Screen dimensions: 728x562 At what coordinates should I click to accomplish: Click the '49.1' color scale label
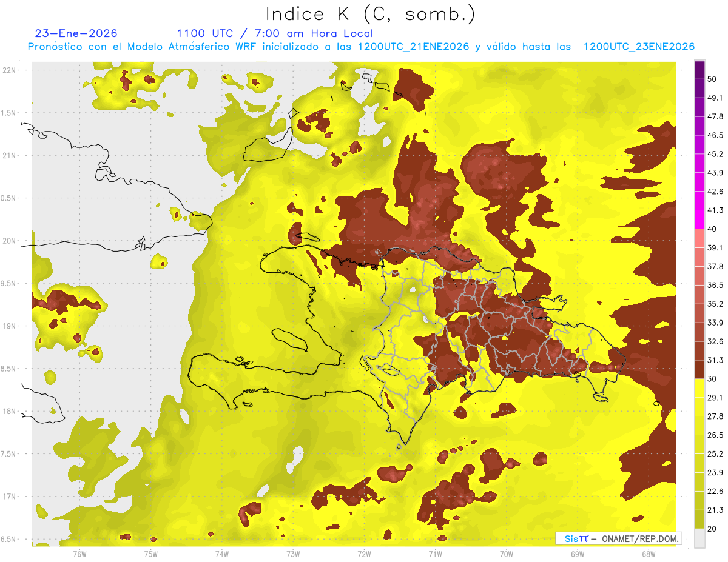tap(715, 98)
